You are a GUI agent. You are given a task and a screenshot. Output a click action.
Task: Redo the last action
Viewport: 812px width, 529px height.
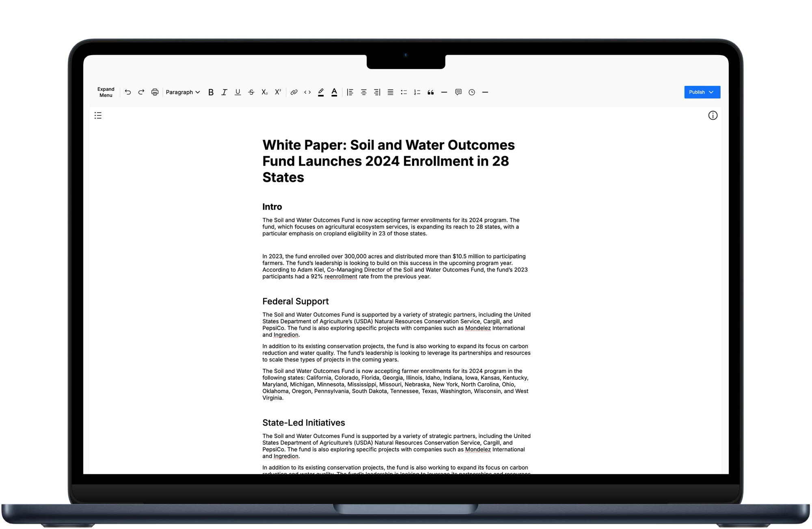point(141,92)
